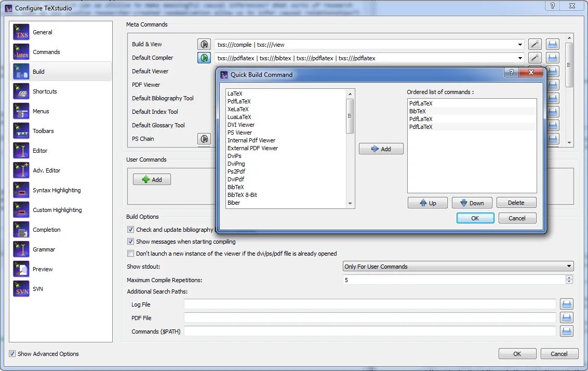
Task: Open the Adv. Editor settings category
Action: (x=61, y=170)
